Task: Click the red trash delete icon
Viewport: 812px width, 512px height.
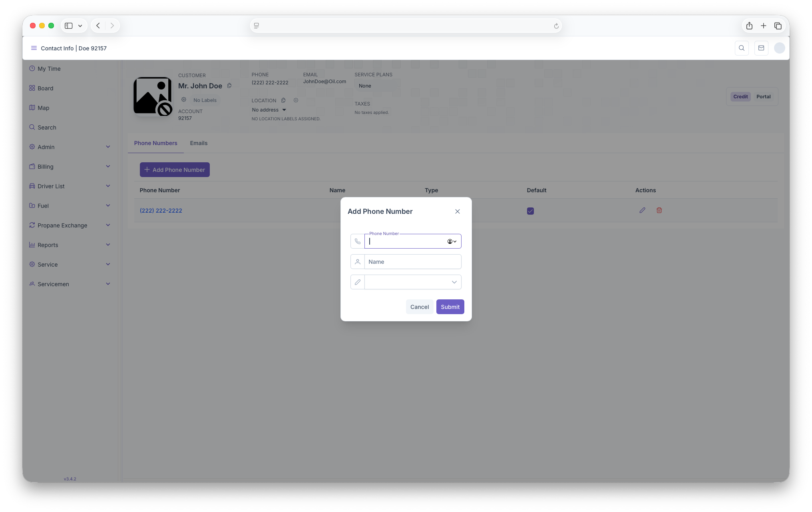Action: click(x=659, y=210)
